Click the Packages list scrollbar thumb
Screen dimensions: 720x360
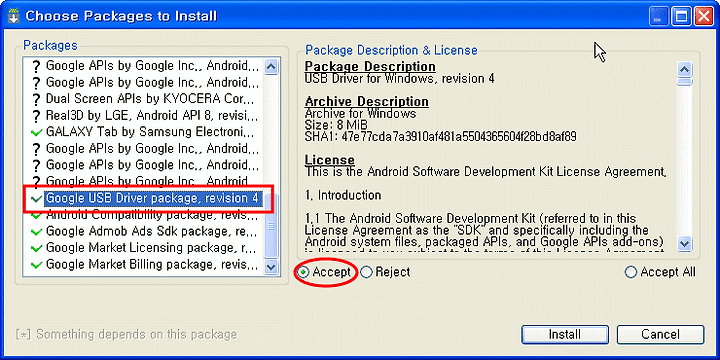tap(271, 225)
